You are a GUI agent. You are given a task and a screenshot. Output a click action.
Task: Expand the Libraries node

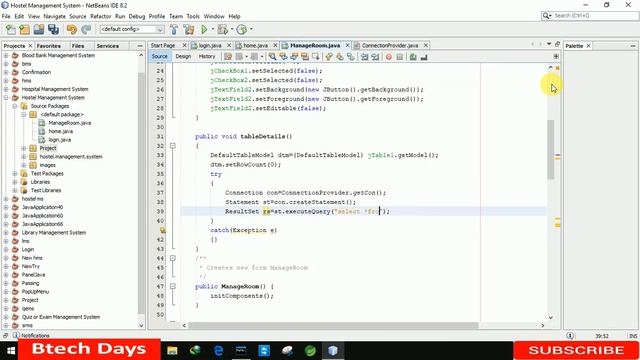point(15,182)
